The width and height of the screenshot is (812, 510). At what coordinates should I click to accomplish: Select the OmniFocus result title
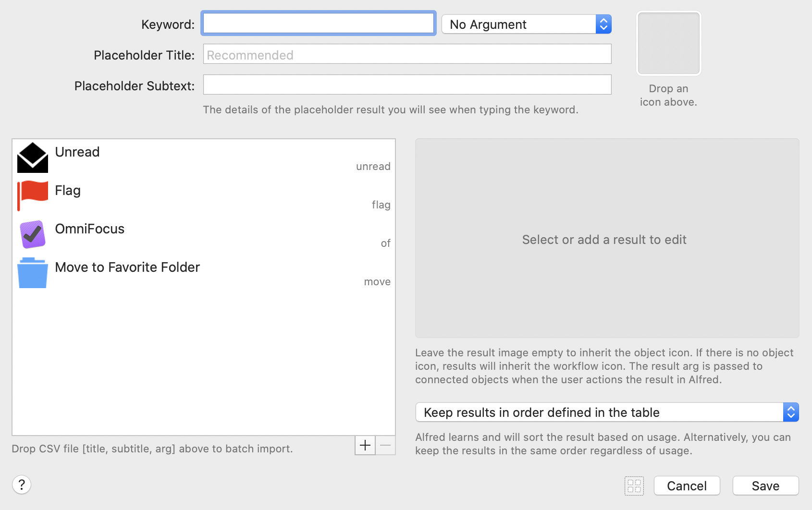pos(90,229)
